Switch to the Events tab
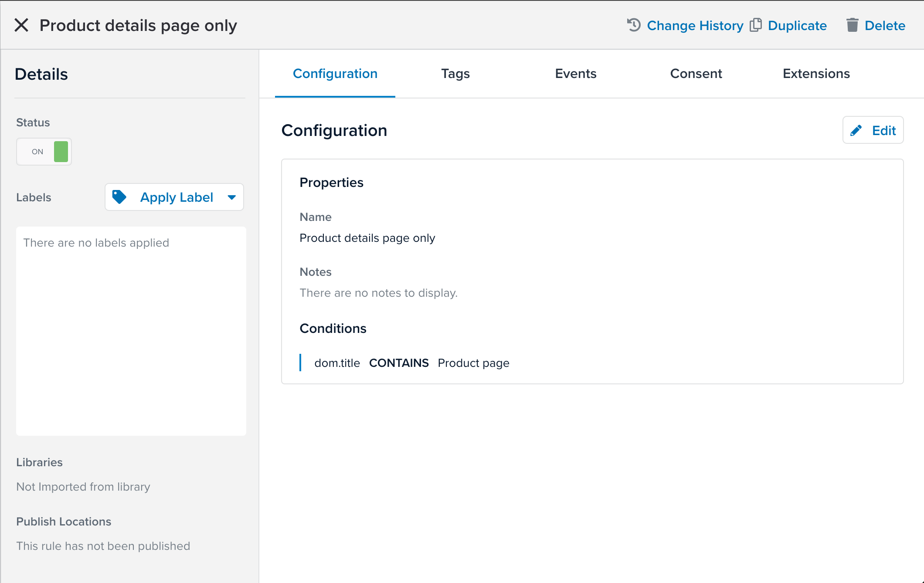Screen dimensions: 924x583 (575, 74)
